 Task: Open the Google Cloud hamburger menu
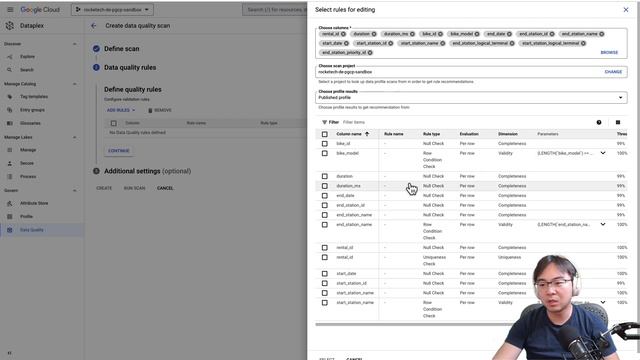(x=10, y=9)
